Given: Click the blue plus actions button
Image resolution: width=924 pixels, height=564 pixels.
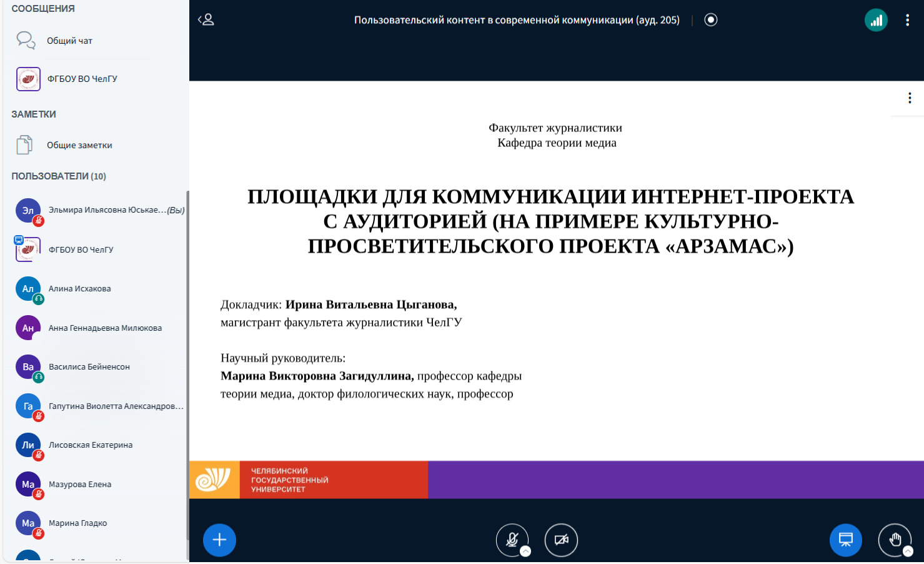Looking at the screenshot, I should coord(219,540).
